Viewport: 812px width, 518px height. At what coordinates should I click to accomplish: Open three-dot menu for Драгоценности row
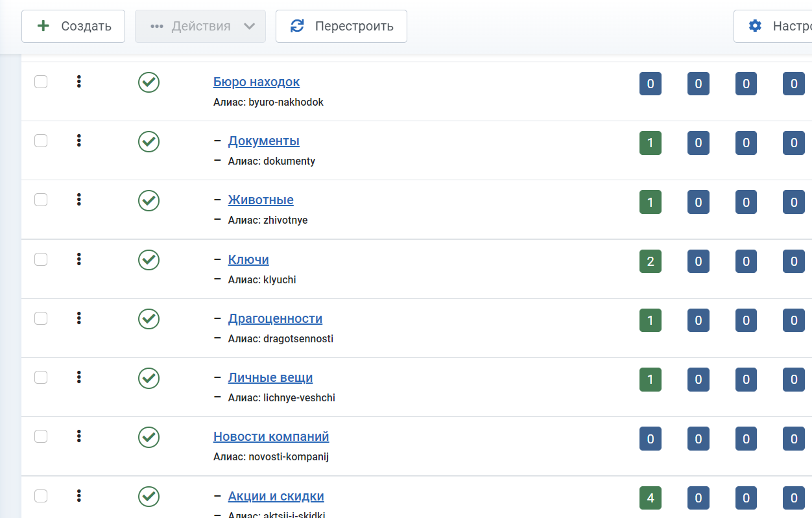[x=78, y=318]
